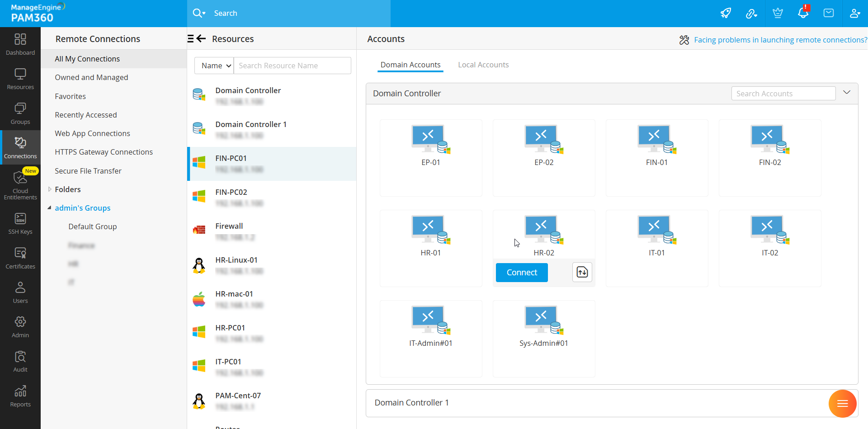Click the notifications bell icon
Screen dimensions: 868x429
803,13
